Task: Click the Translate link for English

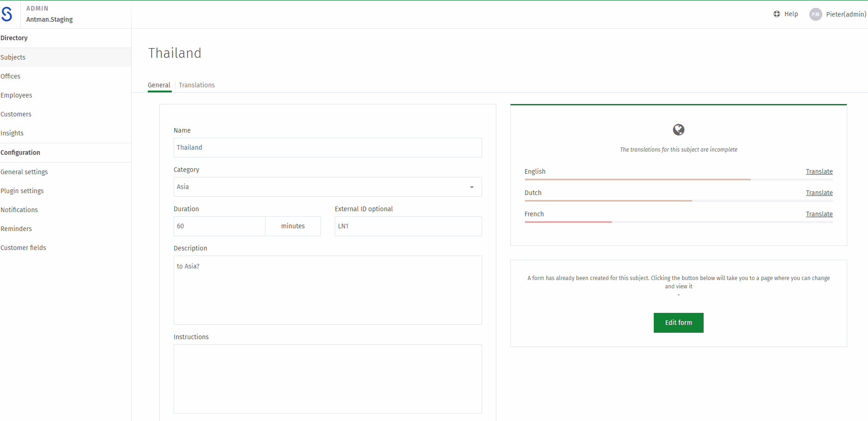Action: pyautogui.click(x=819, y=171)
